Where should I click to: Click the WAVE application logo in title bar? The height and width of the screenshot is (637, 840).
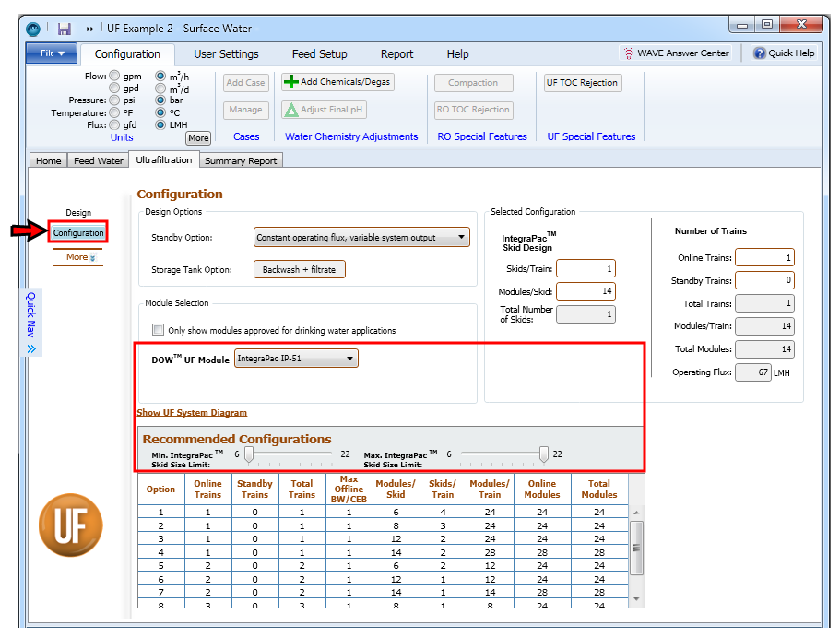click(33, 29)
